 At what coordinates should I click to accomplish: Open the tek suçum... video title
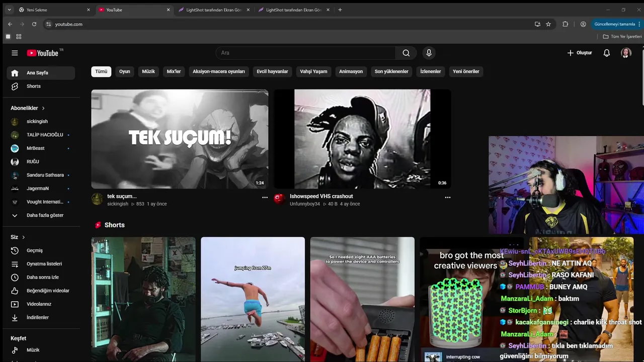(122, 196)
